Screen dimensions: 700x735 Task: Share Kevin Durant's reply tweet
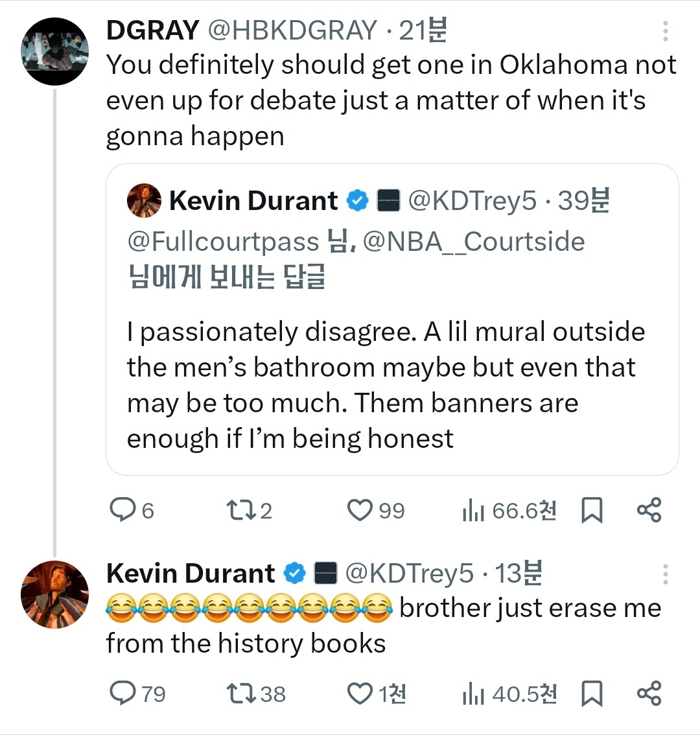(x=649, y=694)
